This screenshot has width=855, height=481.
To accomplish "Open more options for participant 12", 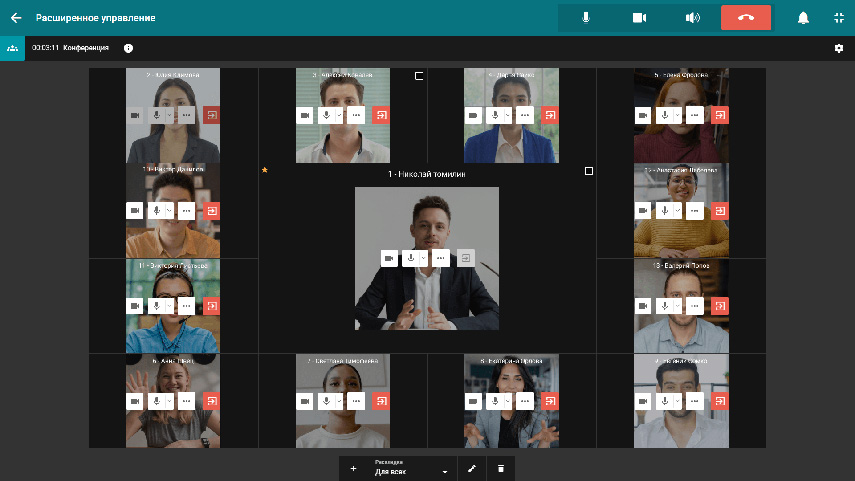I will [x=695, y=211].
